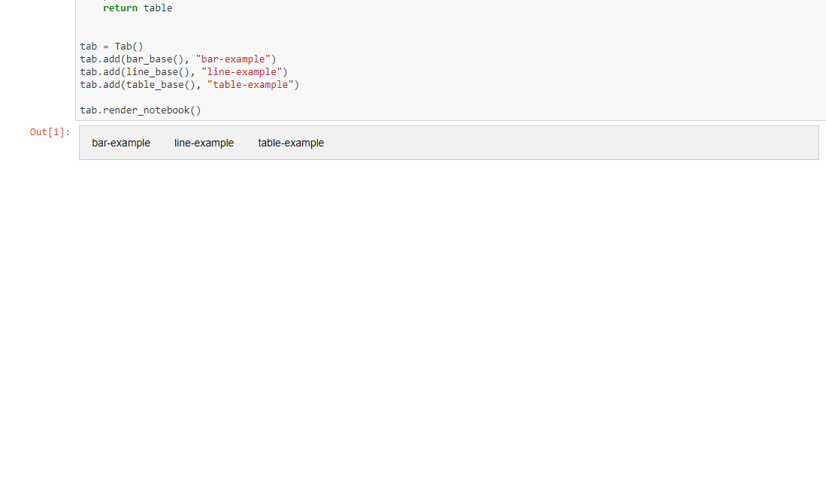Click the Out[1] prompt label

click(x=50, y=131)
